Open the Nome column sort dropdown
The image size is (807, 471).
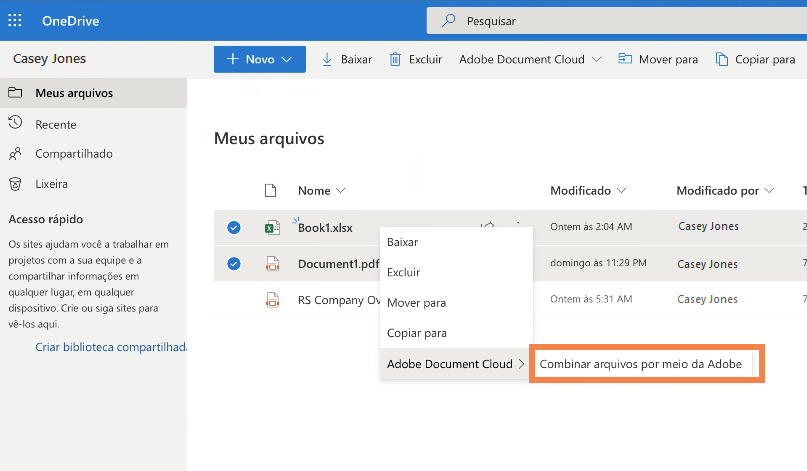[341, 190]
